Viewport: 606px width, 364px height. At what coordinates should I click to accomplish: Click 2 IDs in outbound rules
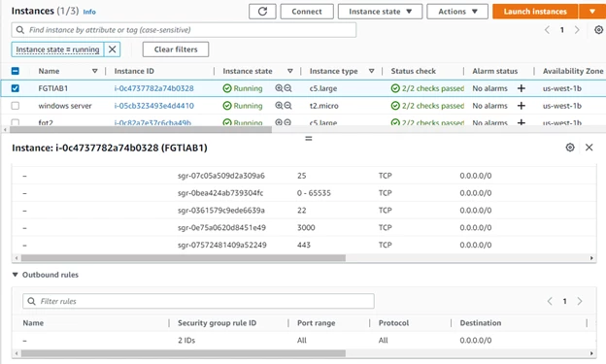186,340
